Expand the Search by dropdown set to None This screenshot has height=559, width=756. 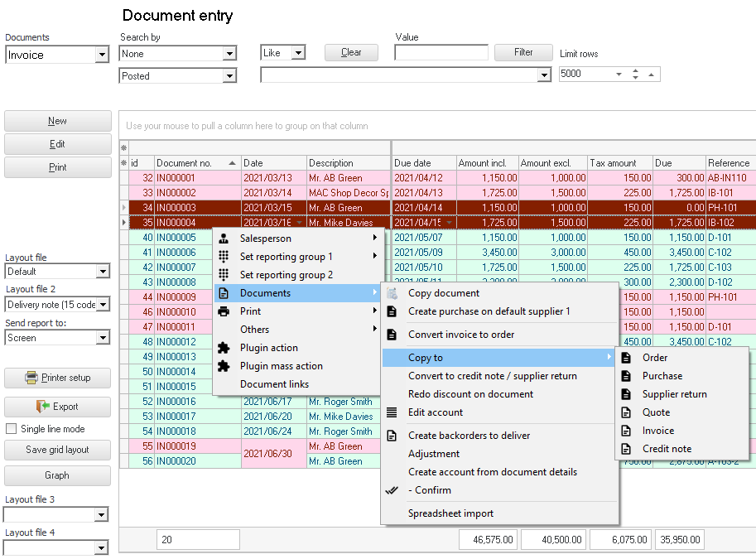(229, 54)
